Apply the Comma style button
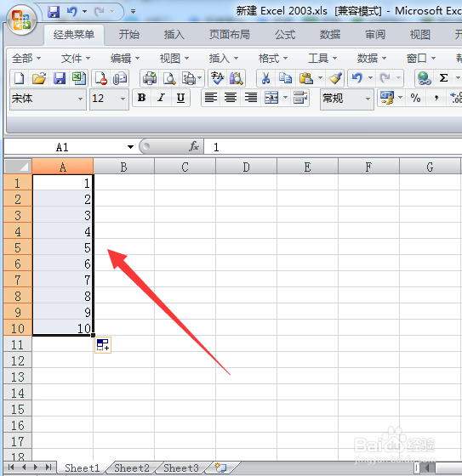The height and width of the screenshot is (476, 462). pyautogui.click(x=436, y=98)
